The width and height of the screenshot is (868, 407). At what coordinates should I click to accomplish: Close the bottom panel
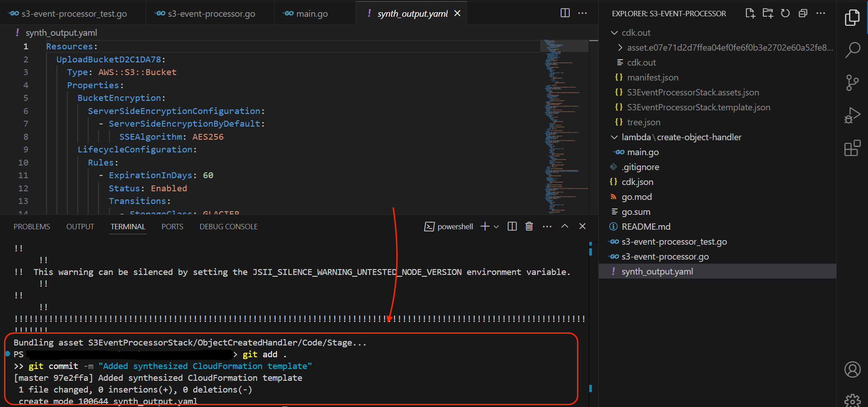tap(582, 226)
